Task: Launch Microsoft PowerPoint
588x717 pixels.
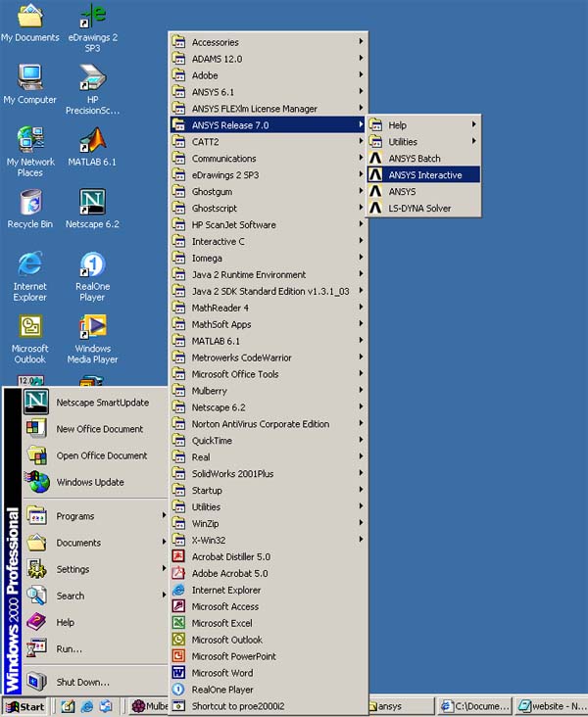Action: [269, 656]
